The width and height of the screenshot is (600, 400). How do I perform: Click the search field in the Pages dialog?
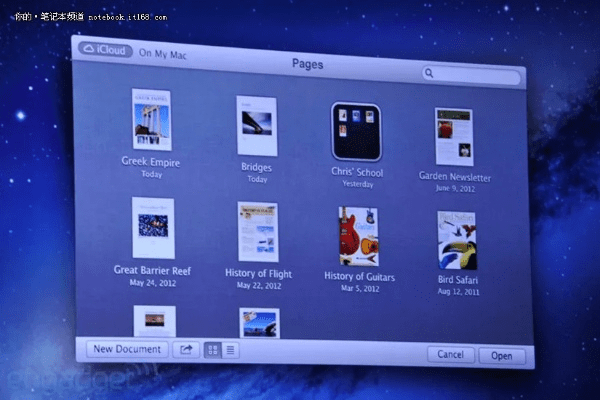[471, 74]
